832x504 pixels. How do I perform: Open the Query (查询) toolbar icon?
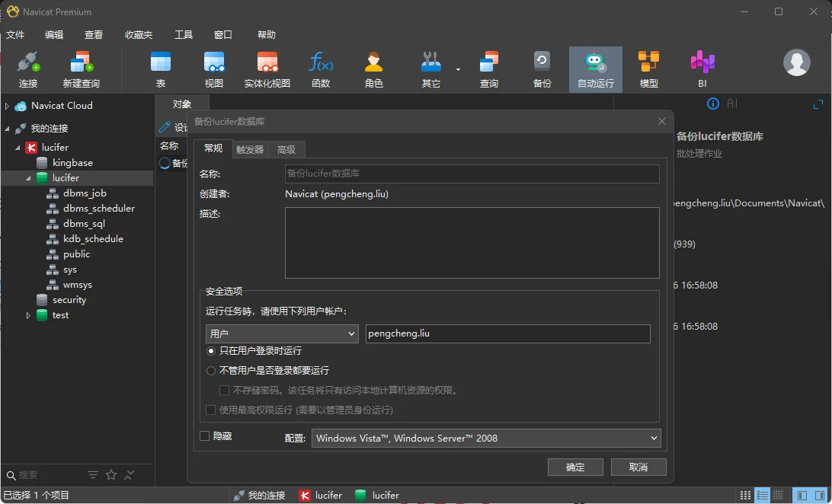tap(488, 69)
